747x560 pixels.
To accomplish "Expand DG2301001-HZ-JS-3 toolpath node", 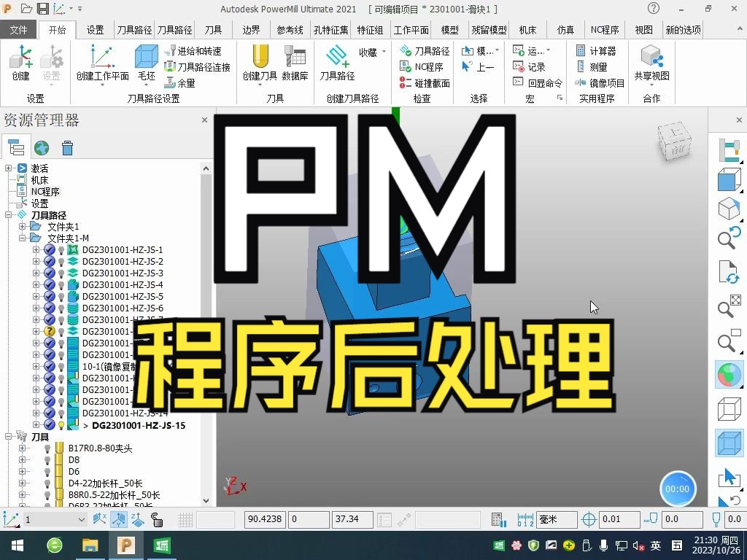I will [36, 273].
